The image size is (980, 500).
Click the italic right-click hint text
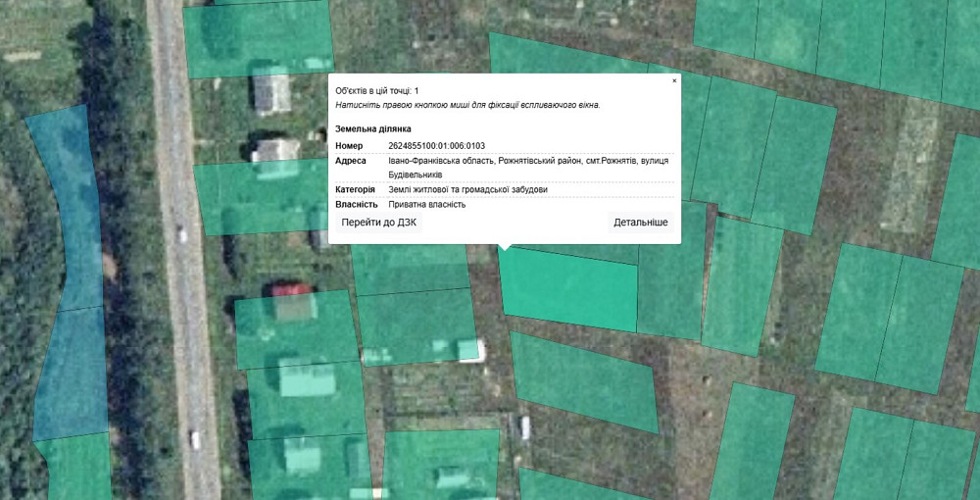click(x=466, y=104)
